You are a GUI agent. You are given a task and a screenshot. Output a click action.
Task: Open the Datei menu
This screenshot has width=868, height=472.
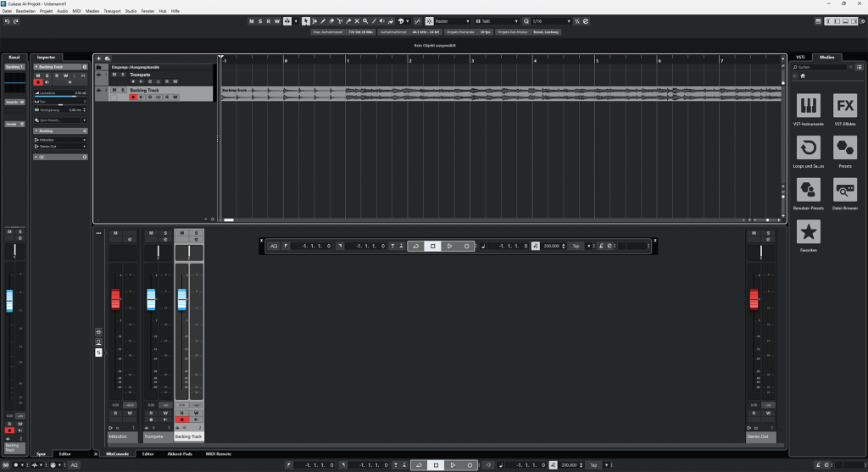(x=7, y=11)
